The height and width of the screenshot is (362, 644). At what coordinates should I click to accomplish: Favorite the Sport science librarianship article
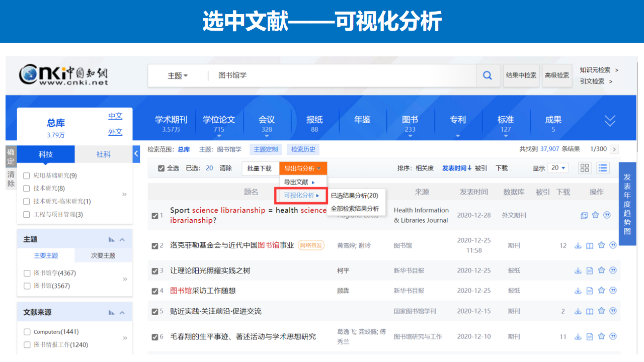coord(596,215)
